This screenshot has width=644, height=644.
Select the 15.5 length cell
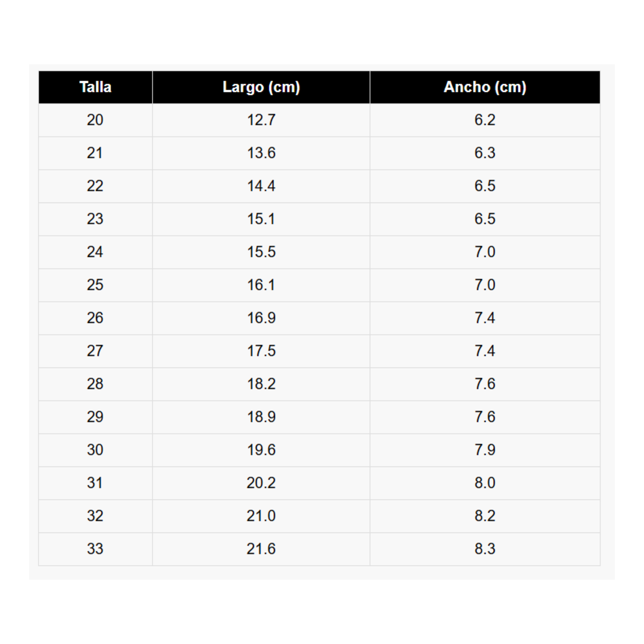click(261, 252)
